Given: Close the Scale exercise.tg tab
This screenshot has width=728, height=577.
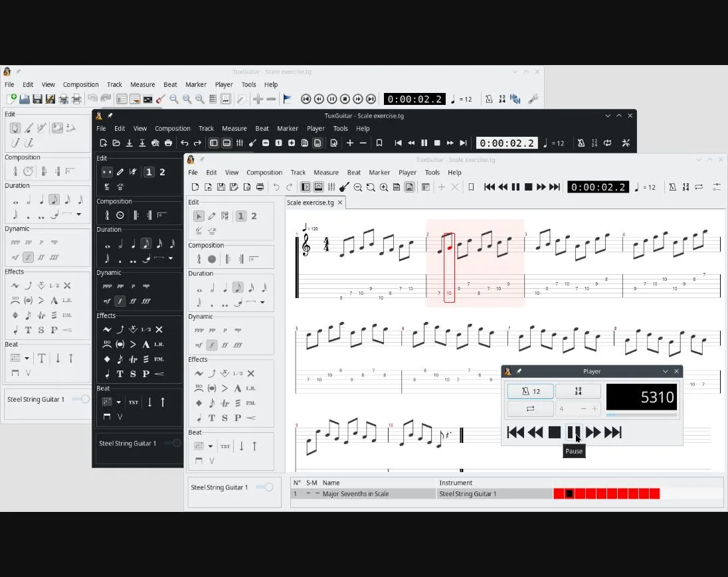Looking at the screenshot, I should click(340, 203).
